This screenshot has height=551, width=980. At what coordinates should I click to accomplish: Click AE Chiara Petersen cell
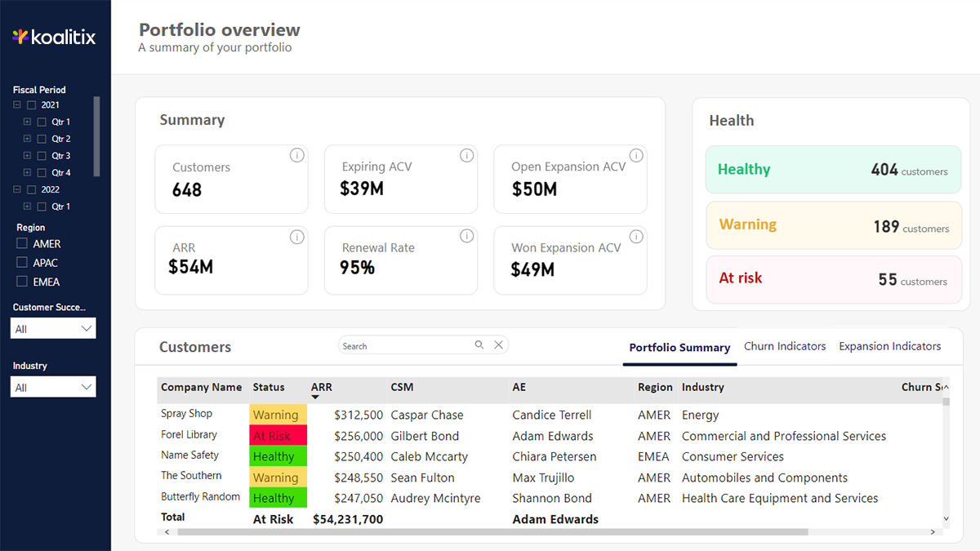tap(554, 456)
